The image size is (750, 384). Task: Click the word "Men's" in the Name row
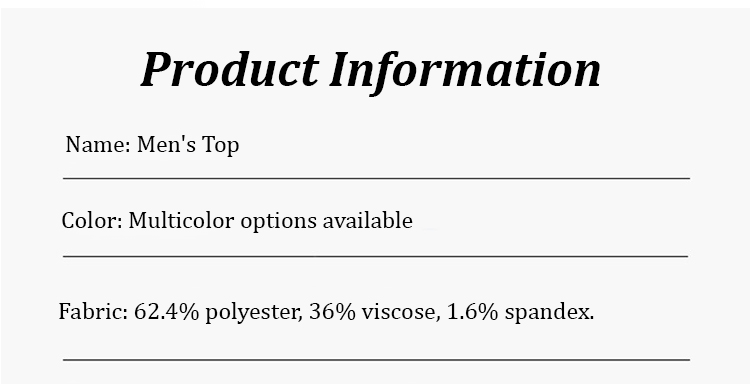click(166, 144)
